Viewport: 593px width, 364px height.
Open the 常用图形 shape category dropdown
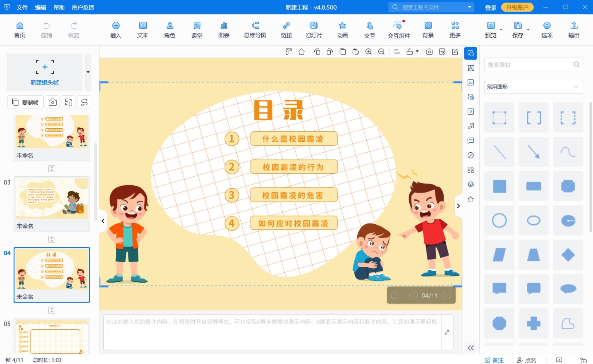[x=533, y=87]
